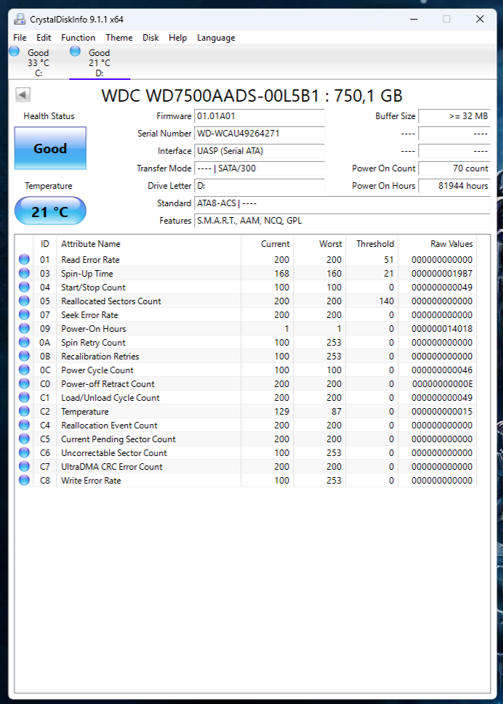
Task: Click the Buffer Size value >= 32 MB
Action: click(x=454, y=116)
